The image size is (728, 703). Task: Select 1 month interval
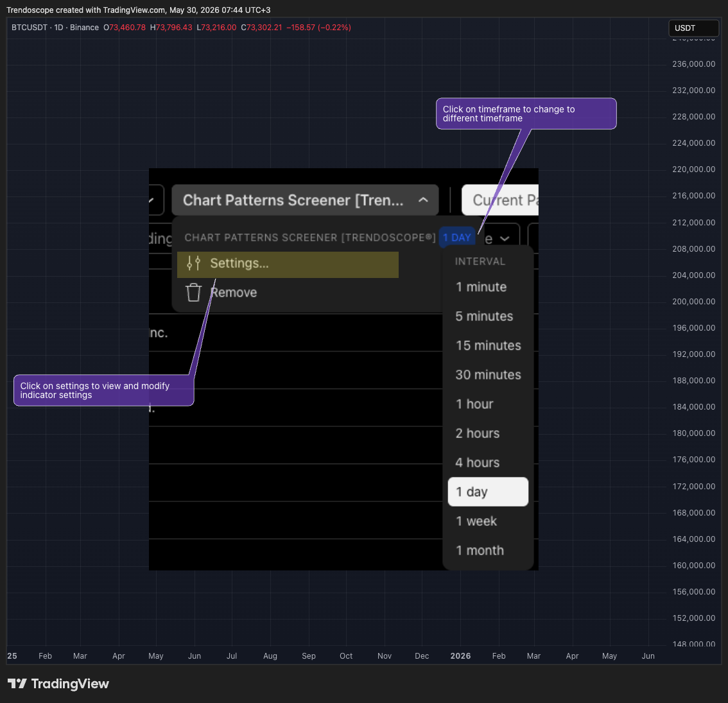[487, 550]
